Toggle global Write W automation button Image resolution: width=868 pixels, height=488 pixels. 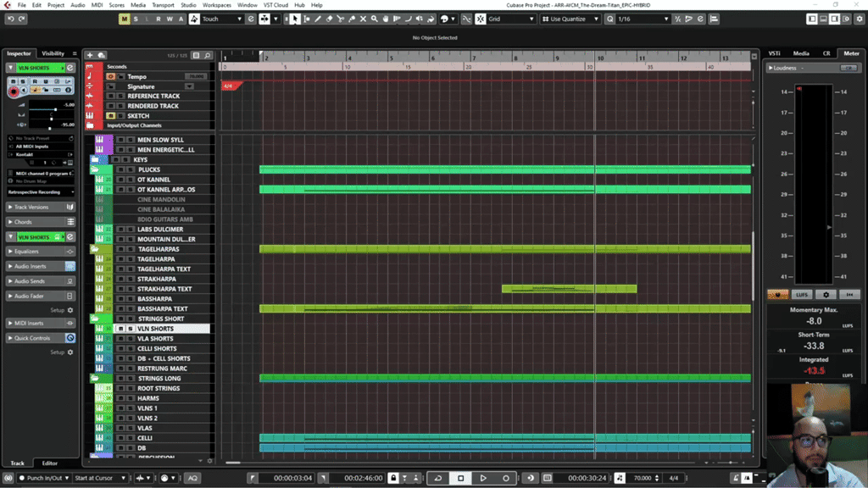point(170,19)
